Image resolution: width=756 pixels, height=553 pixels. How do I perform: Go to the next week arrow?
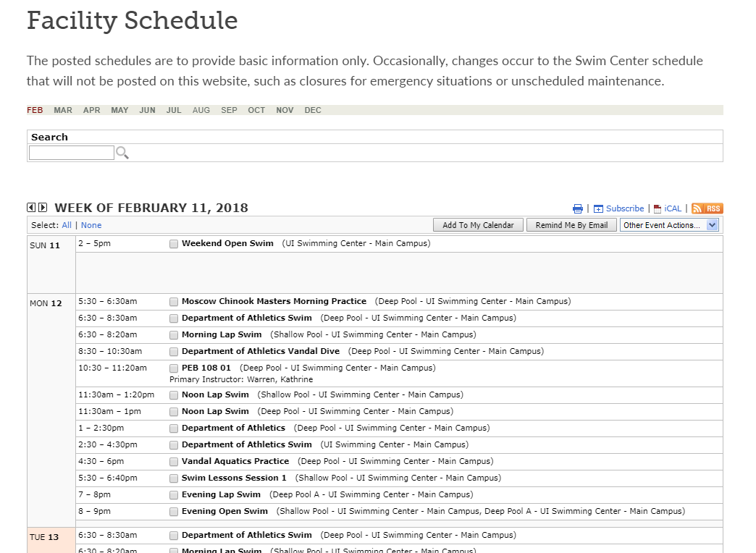click(43, 207)
